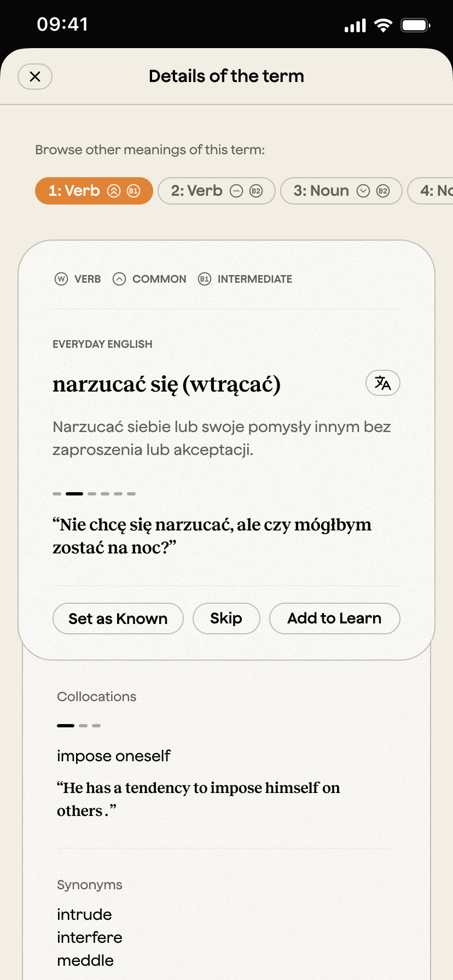Click the B1 level badge beside INTERMEDIATE
Viewport: 453px width, 980px height.
[205, 279]
